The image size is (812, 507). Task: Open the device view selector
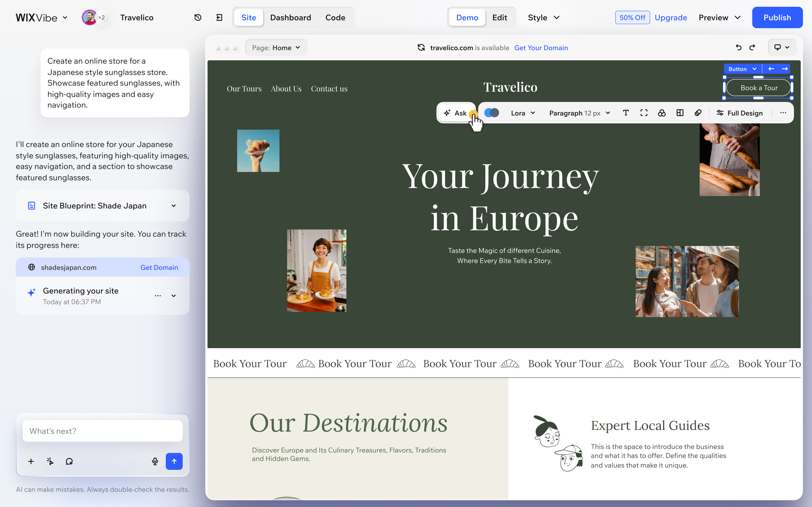tap(782, 48)
